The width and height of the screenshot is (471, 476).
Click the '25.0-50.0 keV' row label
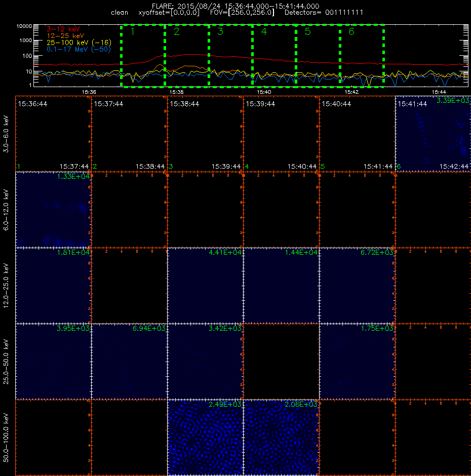pyautogui.click(x=6, y=362)
